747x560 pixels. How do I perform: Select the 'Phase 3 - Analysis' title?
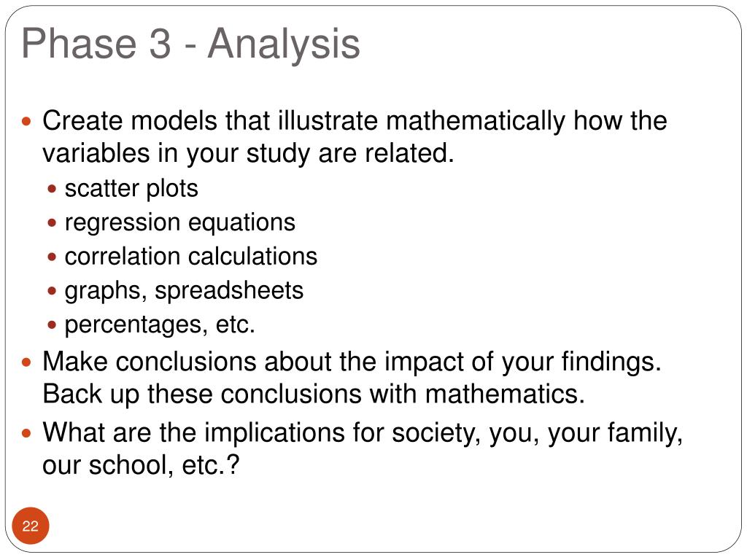point(190,44)
